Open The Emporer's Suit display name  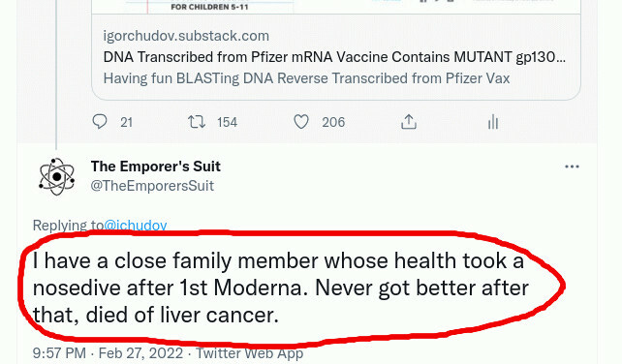(x=155, y=167)
